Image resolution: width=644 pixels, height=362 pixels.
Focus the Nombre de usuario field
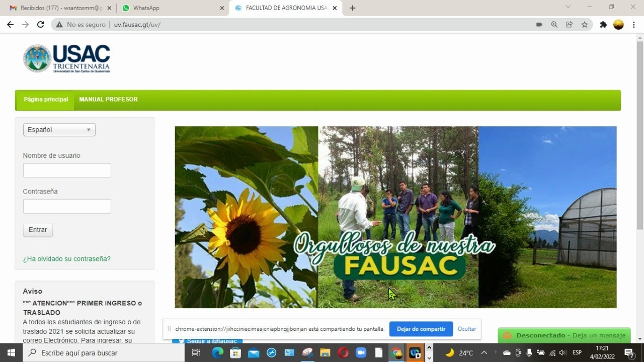[x=67, y=170]
